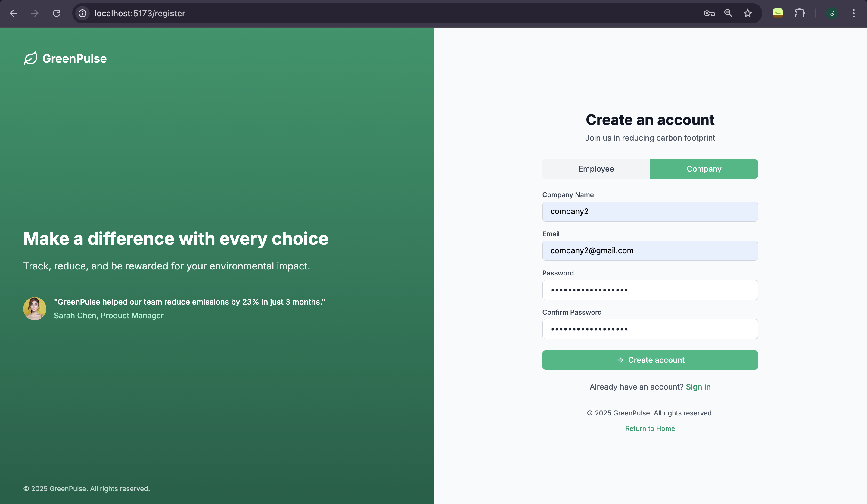Select the Company account tab

point(704,169)
